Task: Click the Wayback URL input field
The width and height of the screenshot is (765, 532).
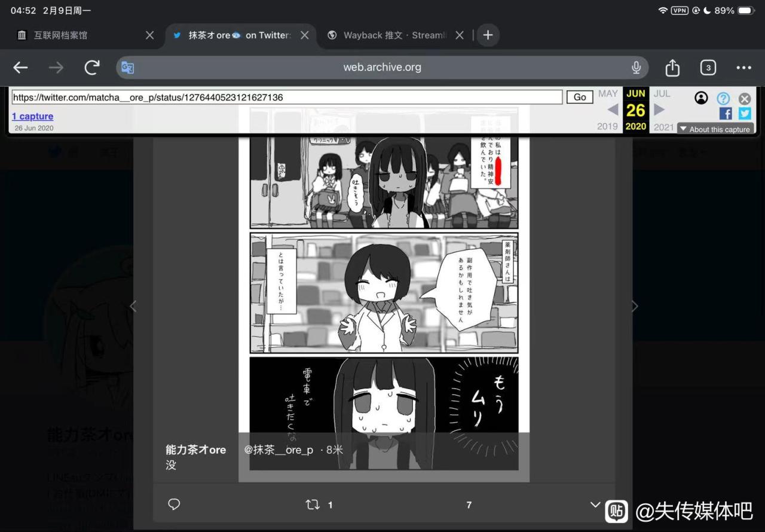Action: (x=287, y=97)
